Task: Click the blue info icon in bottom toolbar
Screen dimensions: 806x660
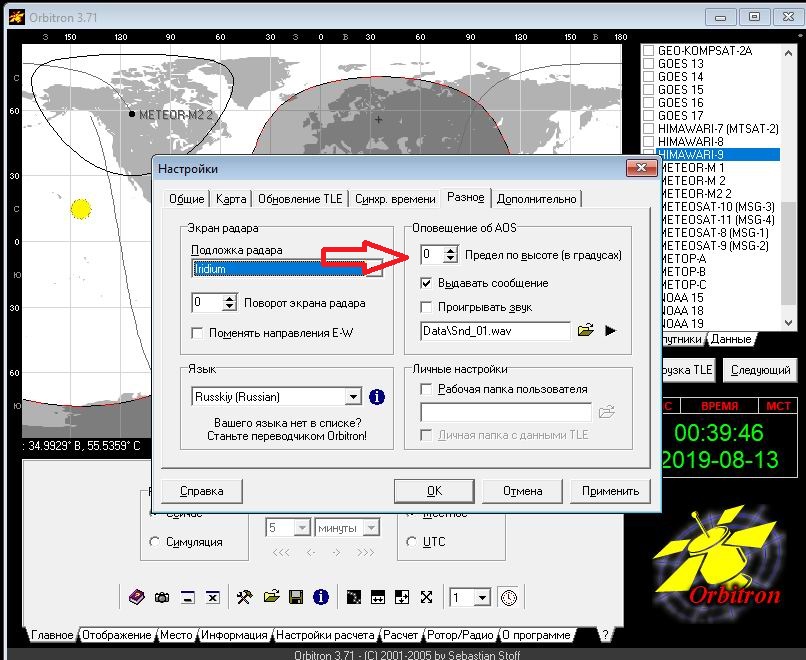Action: coord(321,597)
